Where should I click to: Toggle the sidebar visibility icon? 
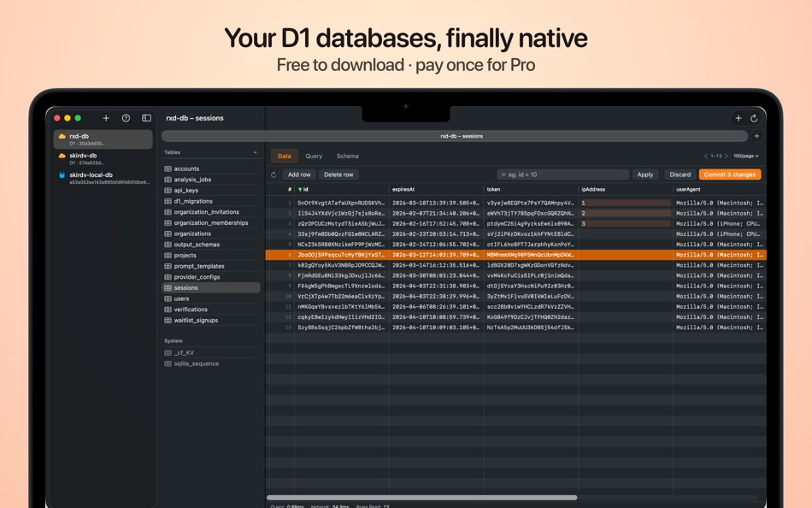(x=146, y=117)
